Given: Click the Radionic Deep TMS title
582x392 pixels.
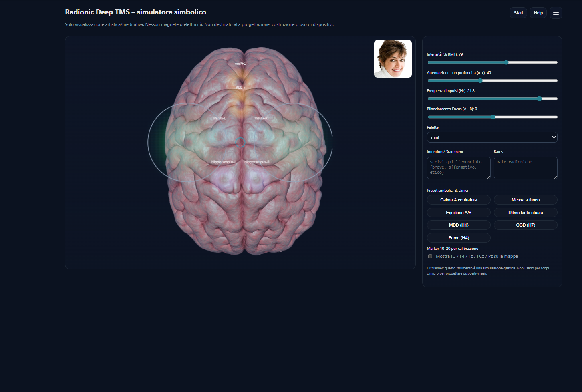Looking at the screenshot, I should [136, 12].
